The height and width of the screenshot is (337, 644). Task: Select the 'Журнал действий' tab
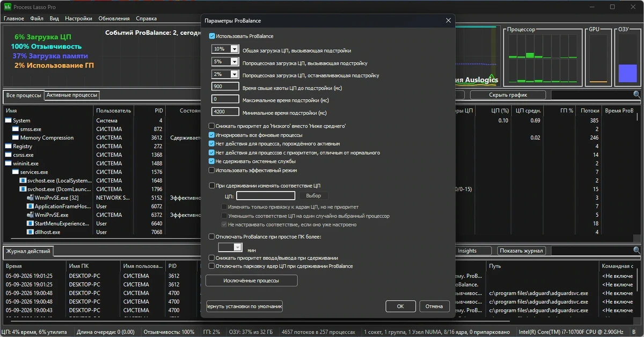28,251
